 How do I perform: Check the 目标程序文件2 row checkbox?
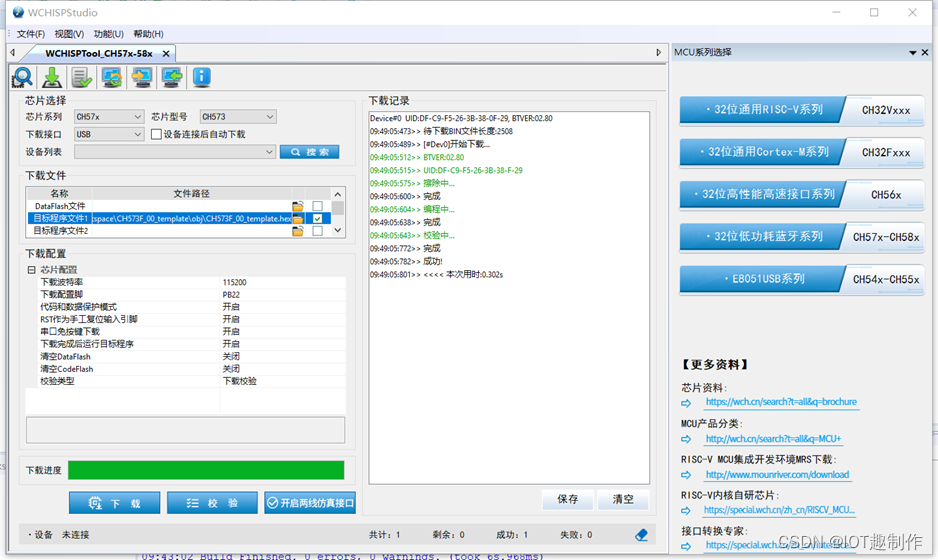click(x=318, y=231)
